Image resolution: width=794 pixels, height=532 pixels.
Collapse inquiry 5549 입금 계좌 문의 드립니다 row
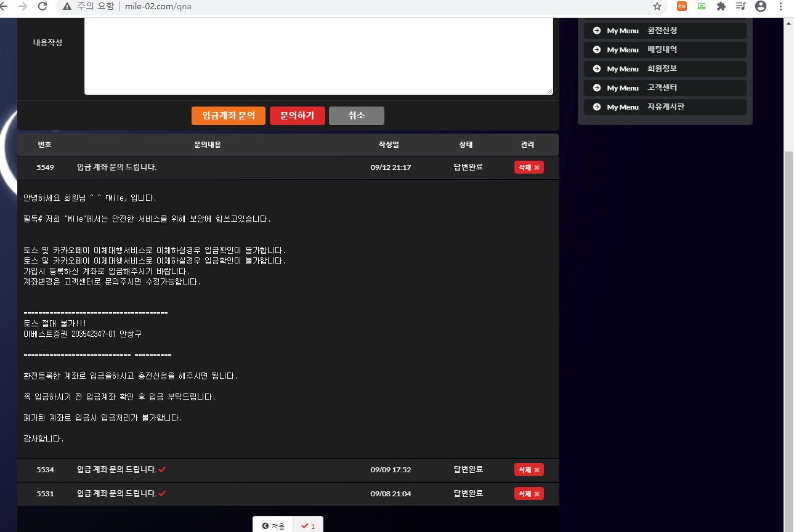click(x=288, y=167)
